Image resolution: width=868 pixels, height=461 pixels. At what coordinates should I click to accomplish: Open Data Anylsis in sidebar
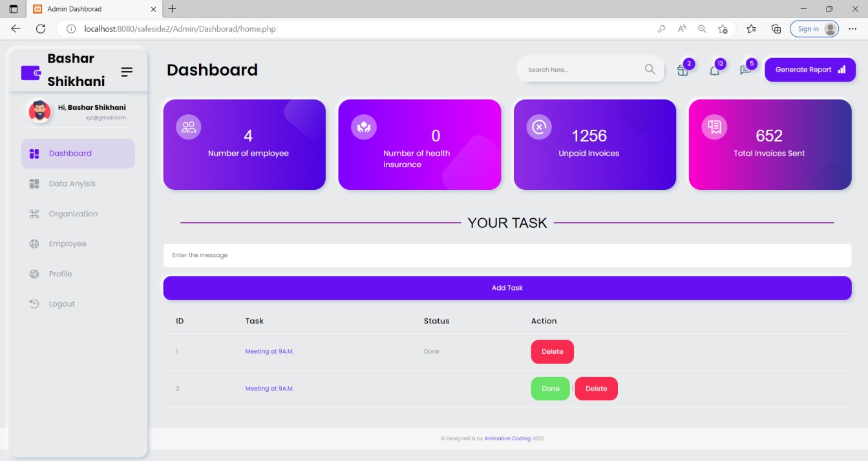click(72, 184)
